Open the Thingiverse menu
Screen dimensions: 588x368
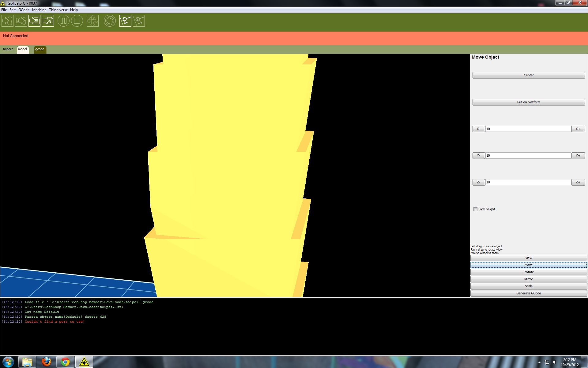pos(58,10)
